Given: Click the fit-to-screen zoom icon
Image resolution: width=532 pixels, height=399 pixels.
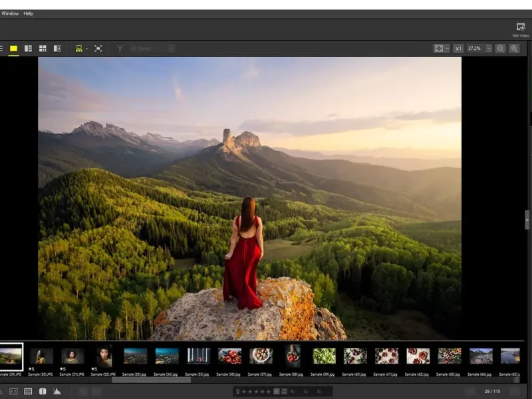Looking at the screenshot, I should point(439,49).
